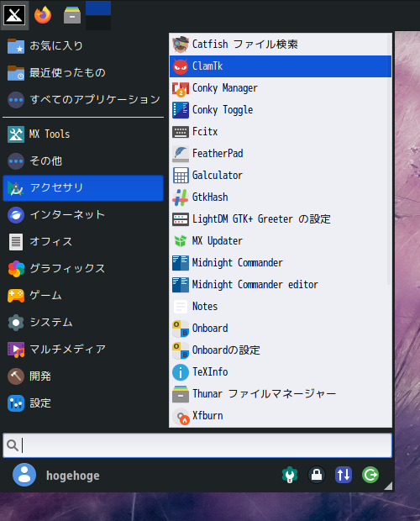
Task: Select the グラフィックス category
Action: pos(83,269)
